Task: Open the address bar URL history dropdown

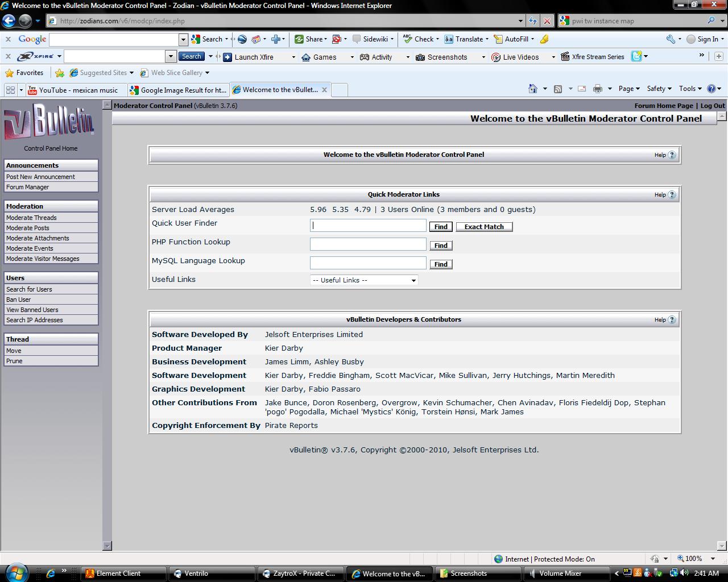Action: tap(520, 21)
